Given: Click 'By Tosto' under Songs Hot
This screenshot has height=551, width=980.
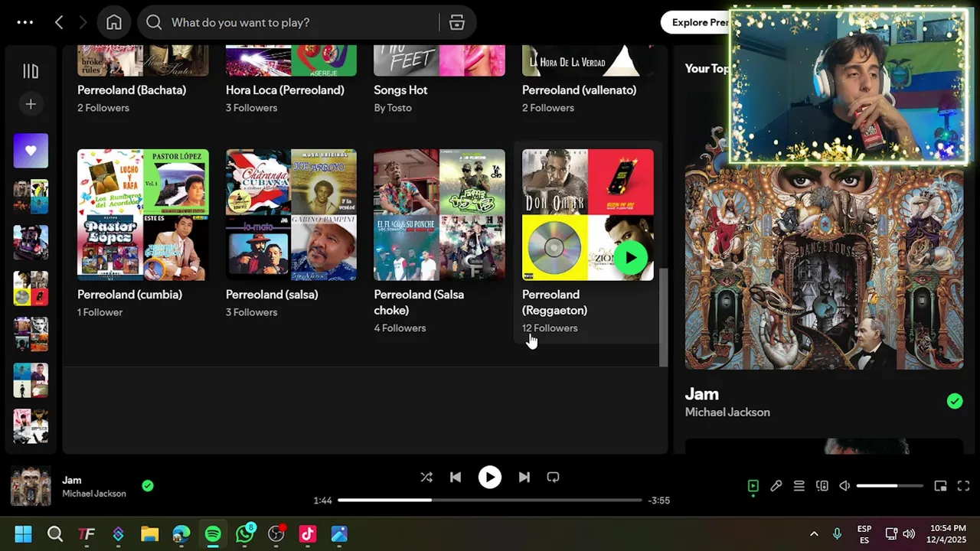Looking at the screenshot, I should (393, 108).
